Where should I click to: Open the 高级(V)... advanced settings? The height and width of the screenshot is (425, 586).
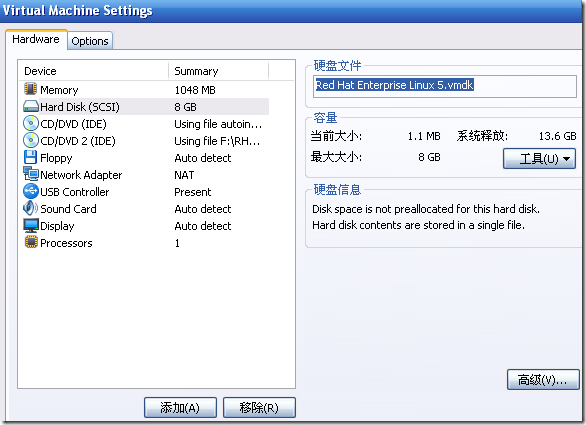click(x=543, y=380)
